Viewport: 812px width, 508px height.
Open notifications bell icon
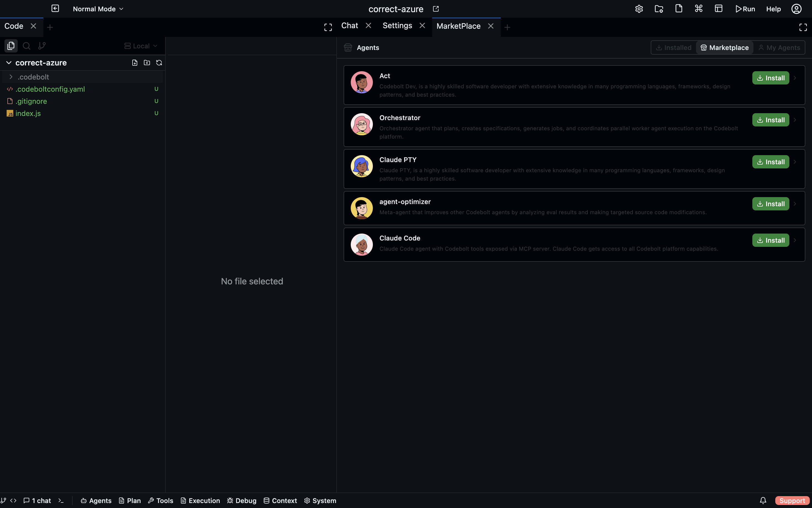pyautogui.click(x=763, y=501)
